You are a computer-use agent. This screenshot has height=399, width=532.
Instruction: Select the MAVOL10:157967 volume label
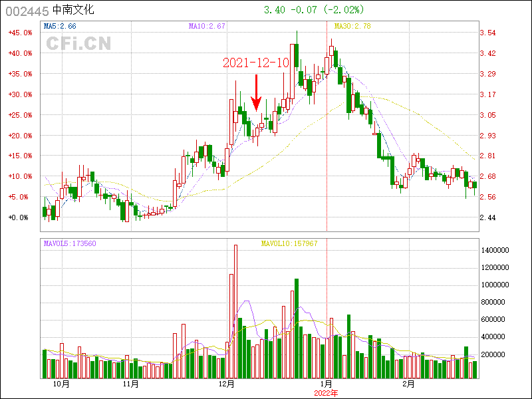[289, 243]
